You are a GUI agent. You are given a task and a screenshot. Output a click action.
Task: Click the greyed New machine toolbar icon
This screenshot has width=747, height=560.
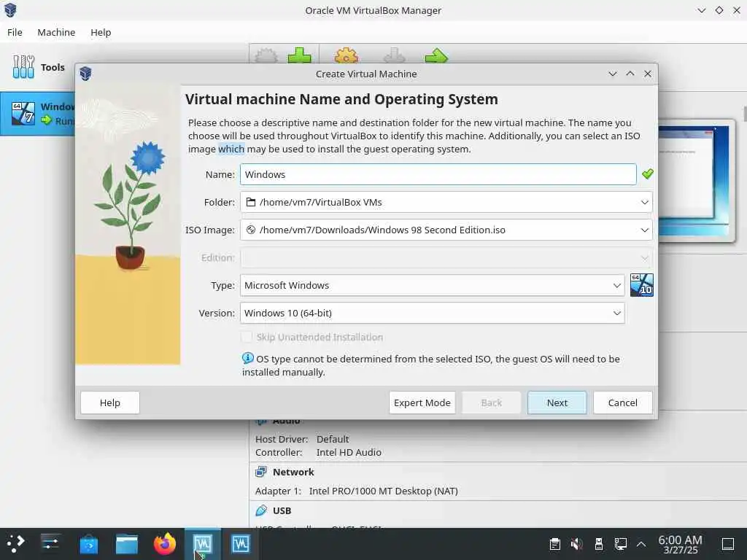266,55
